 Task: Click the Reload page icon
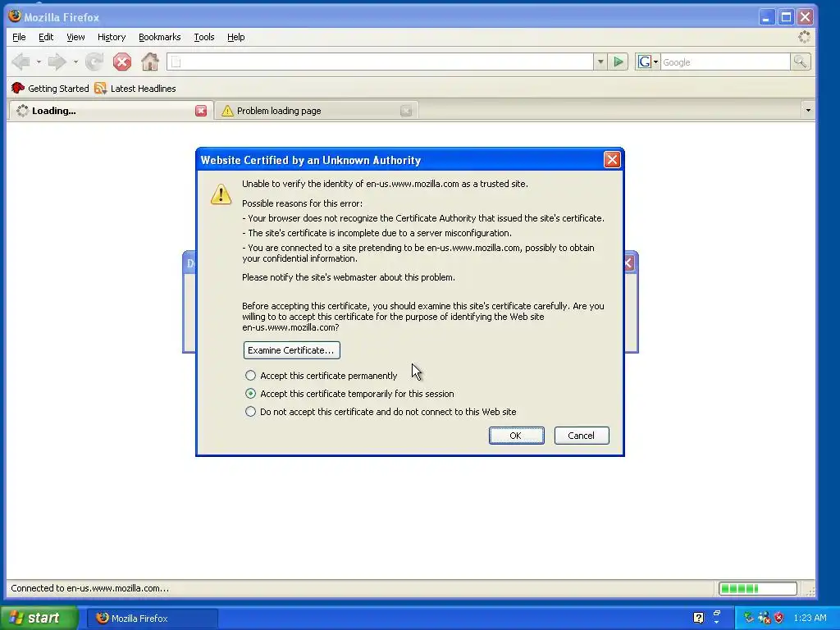pos(95,62)
